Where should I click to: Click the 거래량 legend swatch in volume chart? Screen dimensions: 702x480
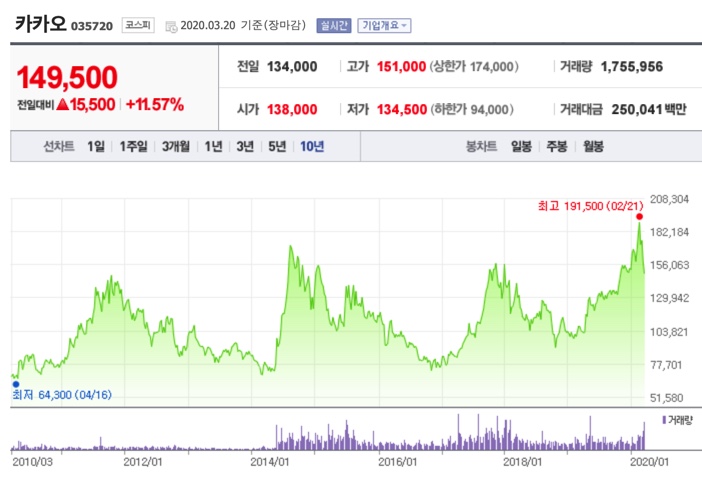[664, 420]
